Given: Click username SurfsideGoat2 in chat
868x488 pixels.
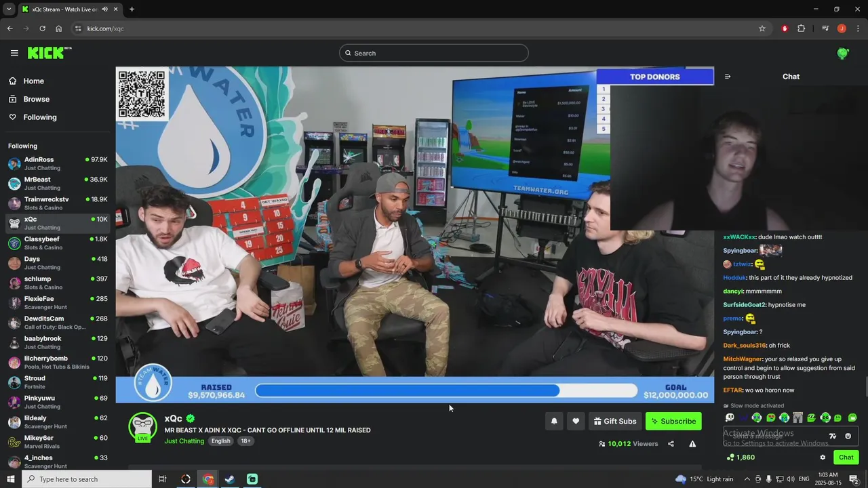Looking at the screenshot, I should point(744,305).
